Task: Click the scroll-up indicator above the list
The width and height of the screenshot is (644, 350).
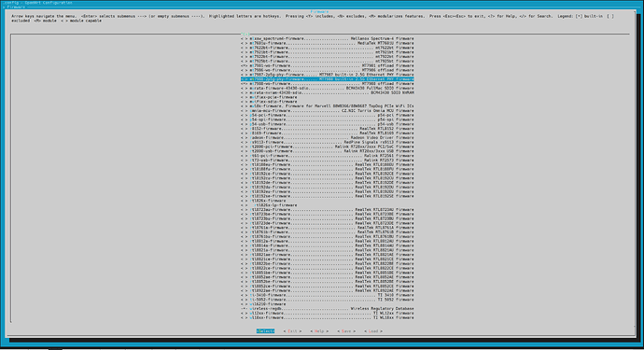Action: pyautogui.click(x=245, y=35)
